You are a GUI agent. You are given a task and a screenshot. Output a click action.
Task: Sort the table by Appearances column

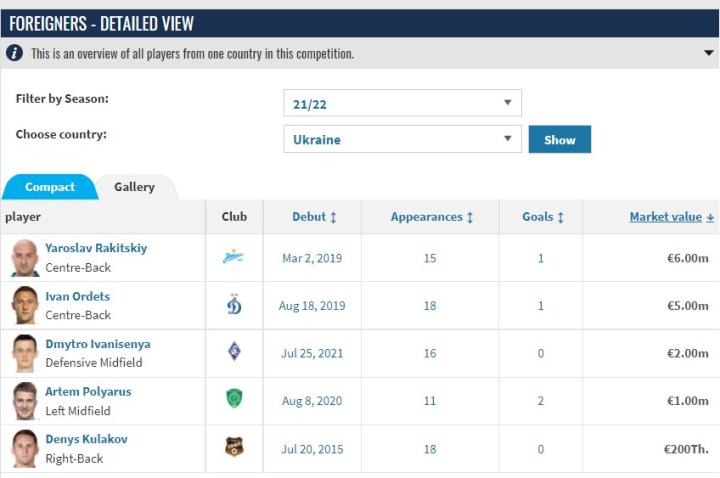coord(431,217)
